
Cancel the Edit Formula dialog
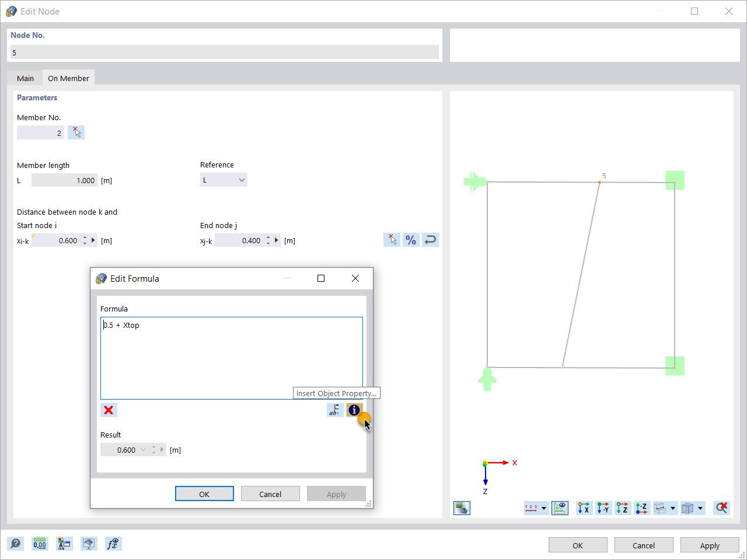(270, 493)
